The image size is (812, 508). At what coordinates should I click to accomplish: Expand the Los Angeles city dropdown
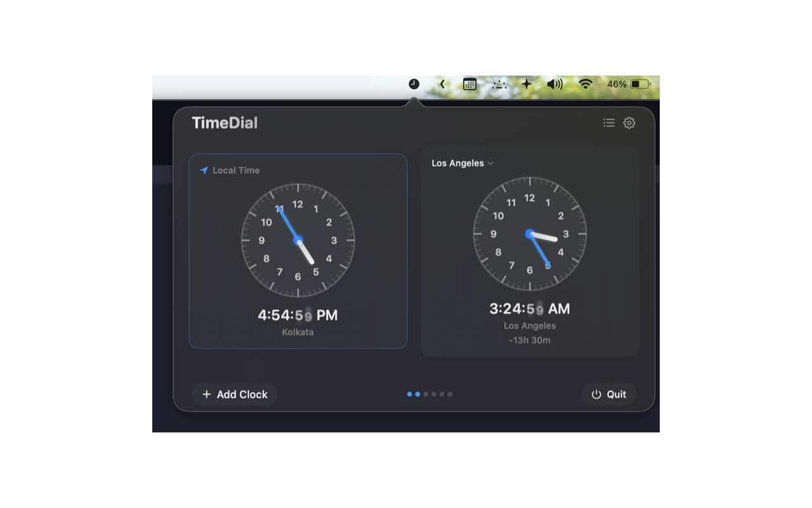[462, 163]
